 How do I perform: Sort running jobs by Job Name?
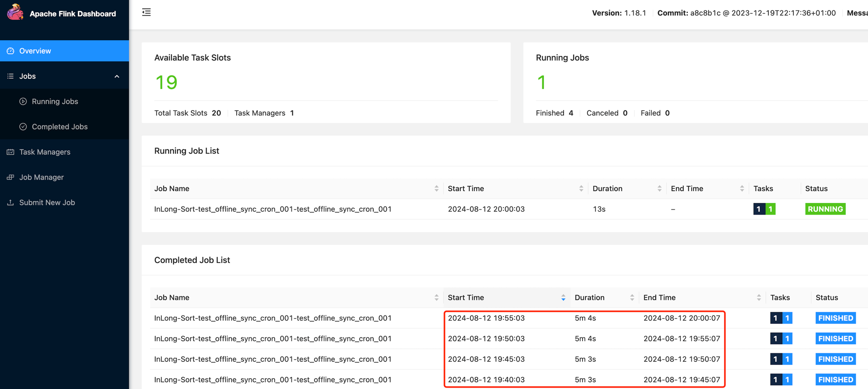436,189
